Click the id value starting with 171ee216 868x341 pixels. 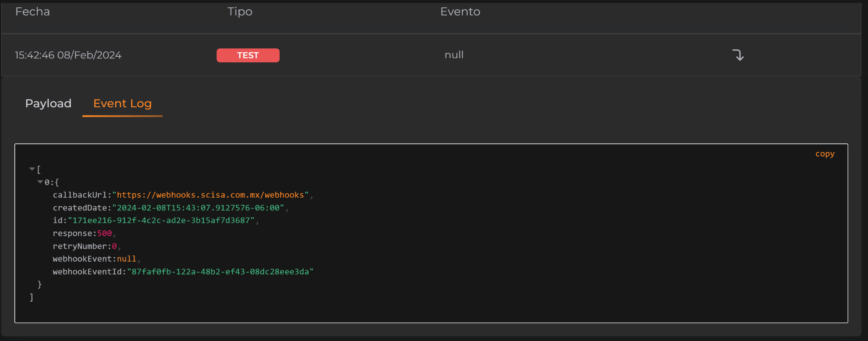pos(161,221)
